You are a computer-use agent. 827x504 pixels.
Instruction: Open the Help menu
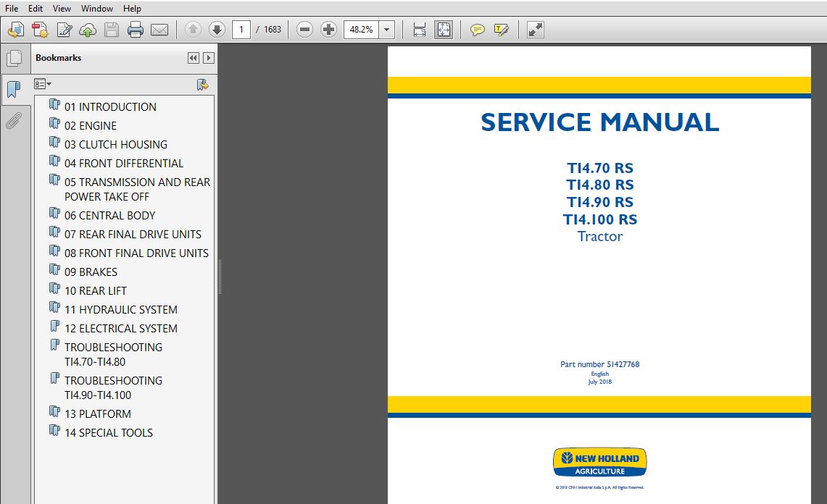coord(132,9)
